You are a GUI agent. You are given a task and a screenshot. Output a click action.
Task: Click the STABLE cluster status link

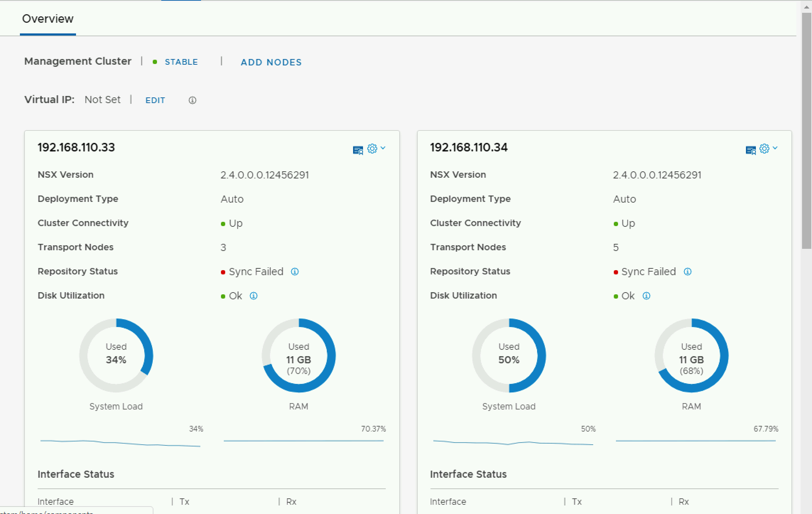(181, 62)
